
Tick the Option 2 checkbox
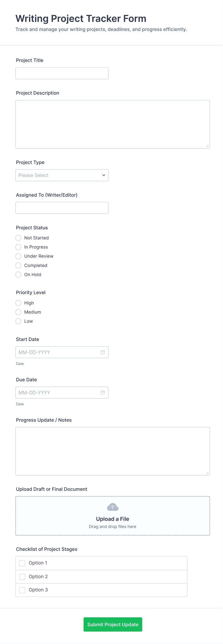pos(22,577)
